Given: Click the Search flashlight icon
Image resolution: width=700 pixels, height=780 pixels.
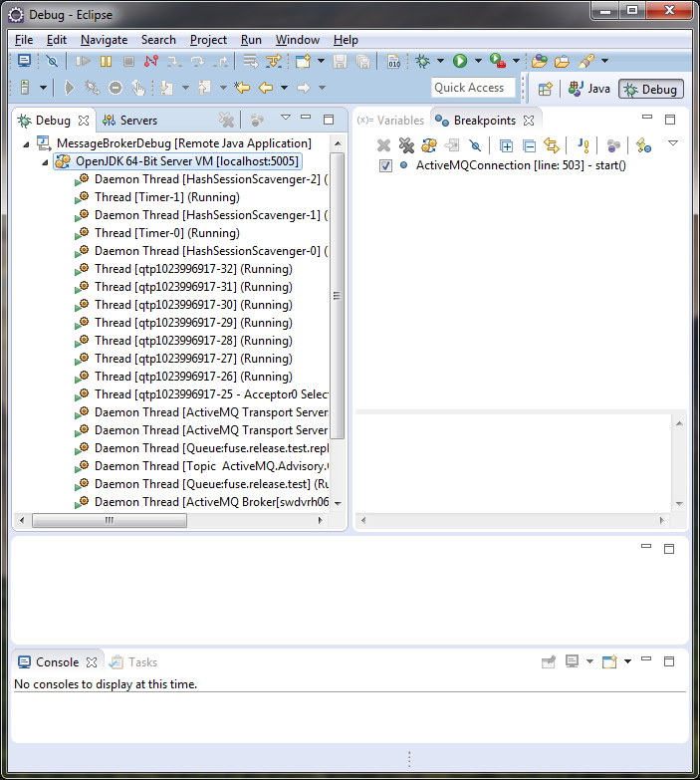Looking at the screenshot, I should [586, 61].
